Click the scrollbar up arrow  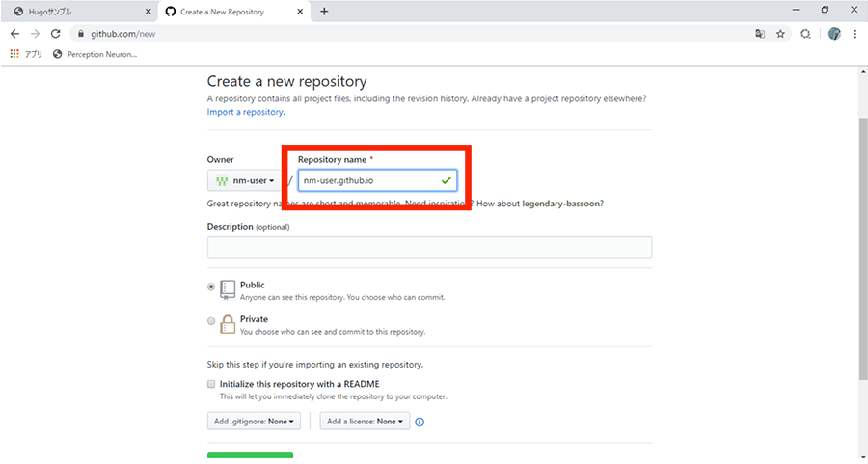click(x=863, y=72)
